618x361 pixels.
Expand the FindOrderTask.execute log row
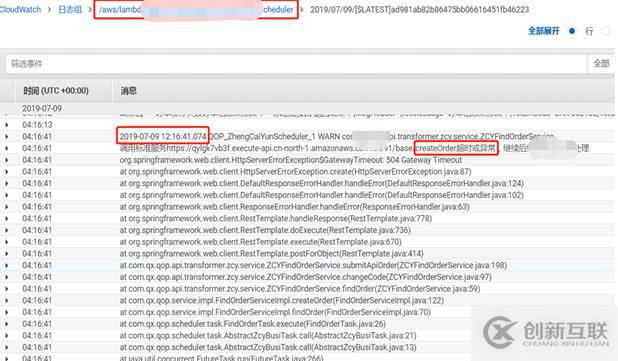click(7, 324)
